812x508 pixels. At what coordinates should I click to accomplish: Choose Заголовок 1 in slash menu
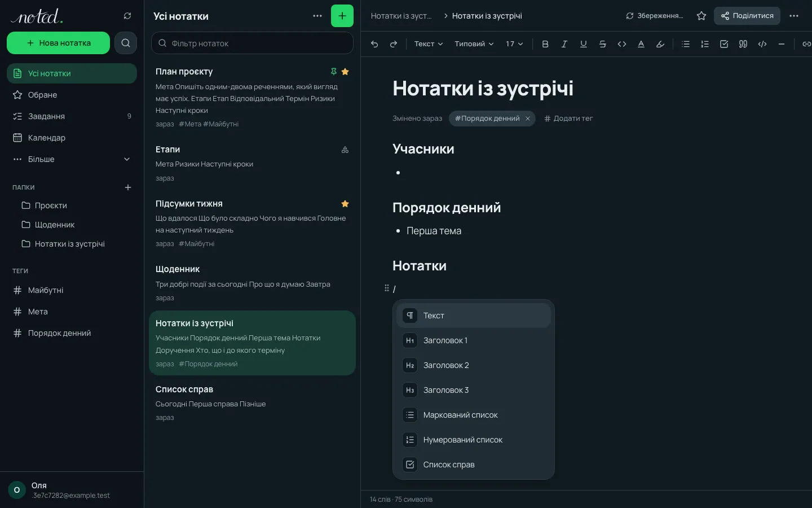point(474,340)
